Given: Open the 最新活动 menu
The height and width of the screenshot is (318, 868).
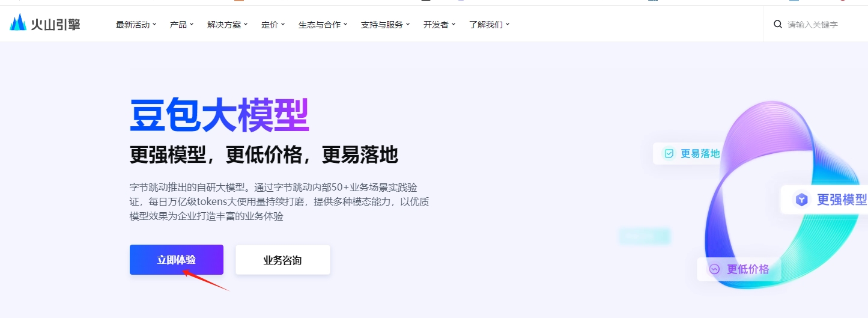Looking at the screenshot, I should [136, 25].
